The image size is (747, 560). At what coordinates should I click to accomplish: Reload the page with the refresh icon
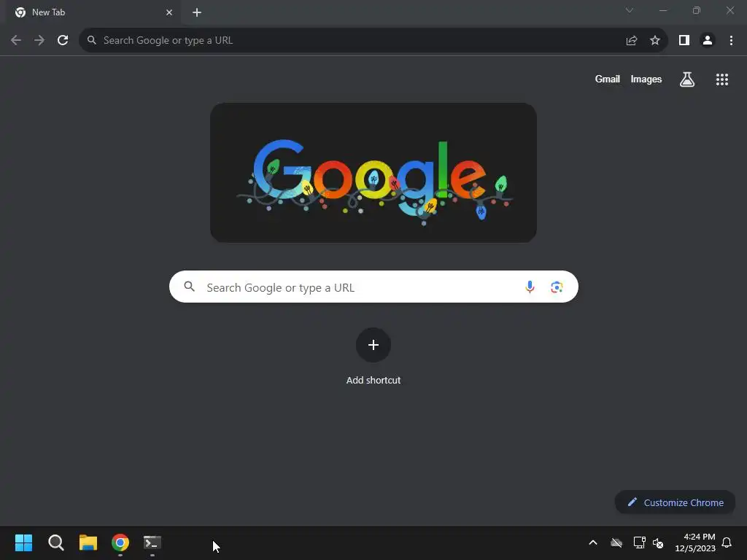click(x=63, y=41)
